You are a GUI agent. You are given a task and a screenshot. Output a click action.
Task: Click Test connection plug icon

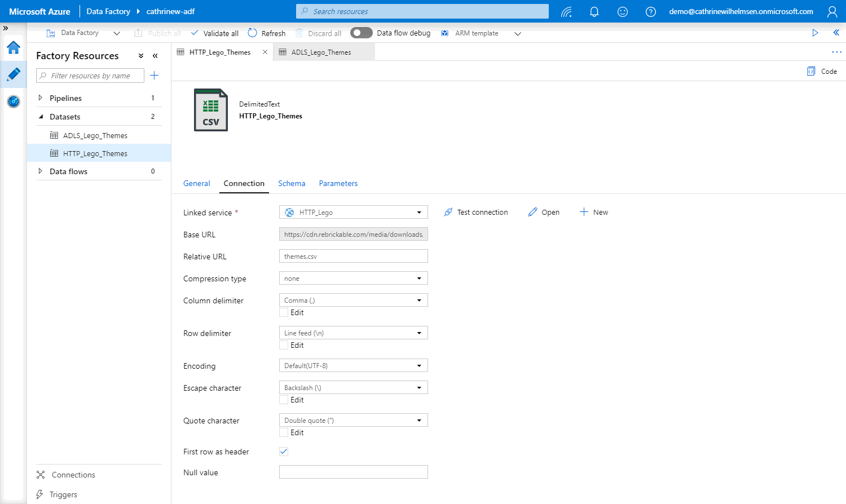click(x=448, y=213)
